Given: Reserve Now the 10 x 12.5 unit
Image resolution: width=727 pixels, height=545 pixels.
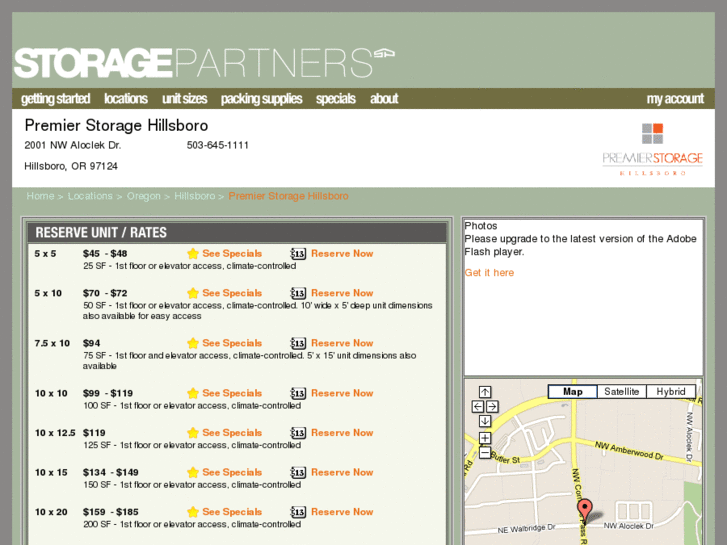Looking at the screenshot, I should [x=342, y=433].
